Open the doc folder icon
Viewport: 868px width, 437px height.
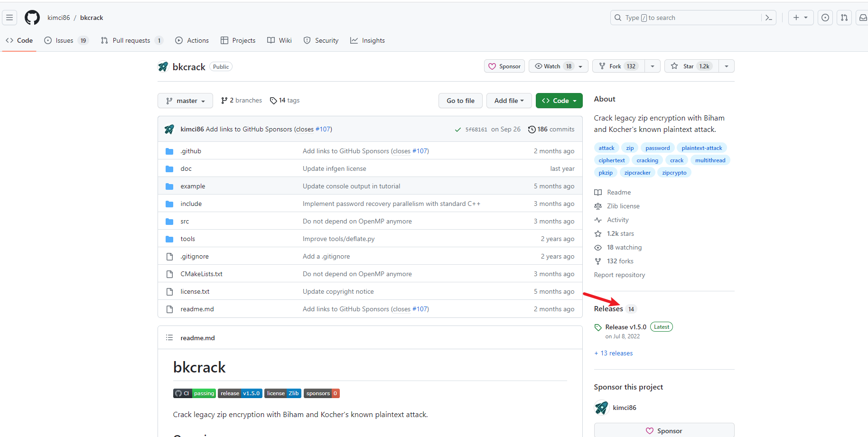click(x=169, y=169)
